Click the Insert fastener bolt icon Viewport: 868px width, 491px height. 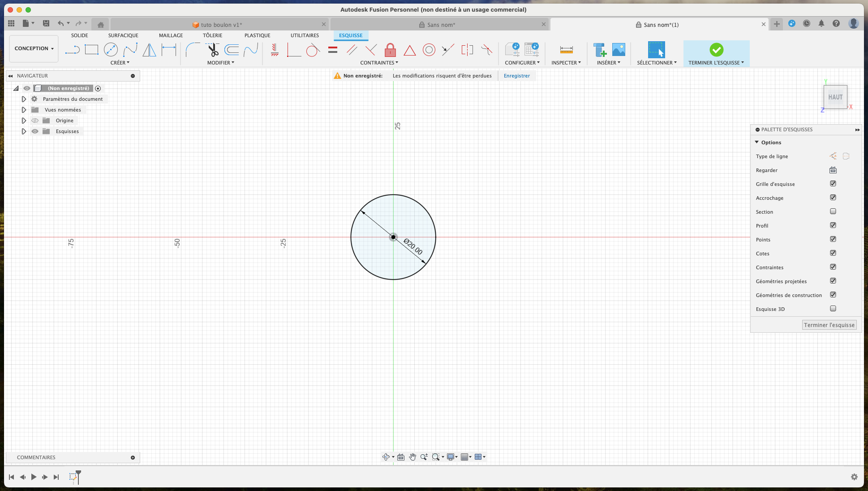coord(599,50)
